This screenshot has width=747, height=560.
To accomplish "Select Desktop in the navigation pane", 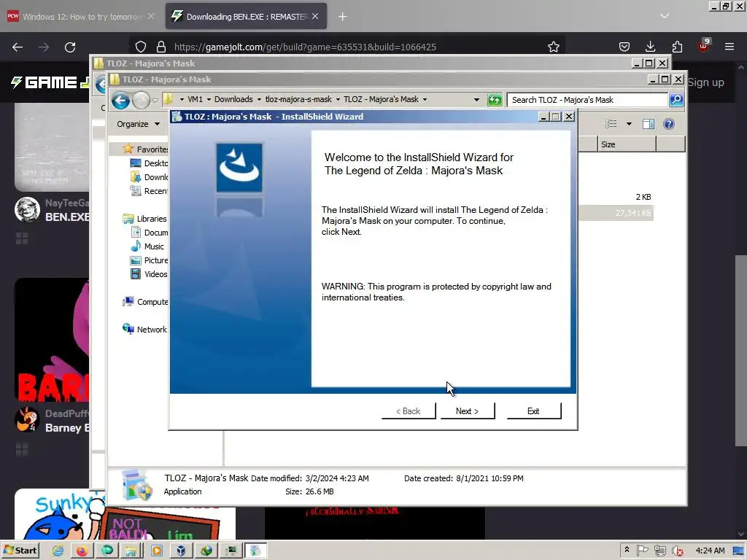I will click(x=149, y=163).
